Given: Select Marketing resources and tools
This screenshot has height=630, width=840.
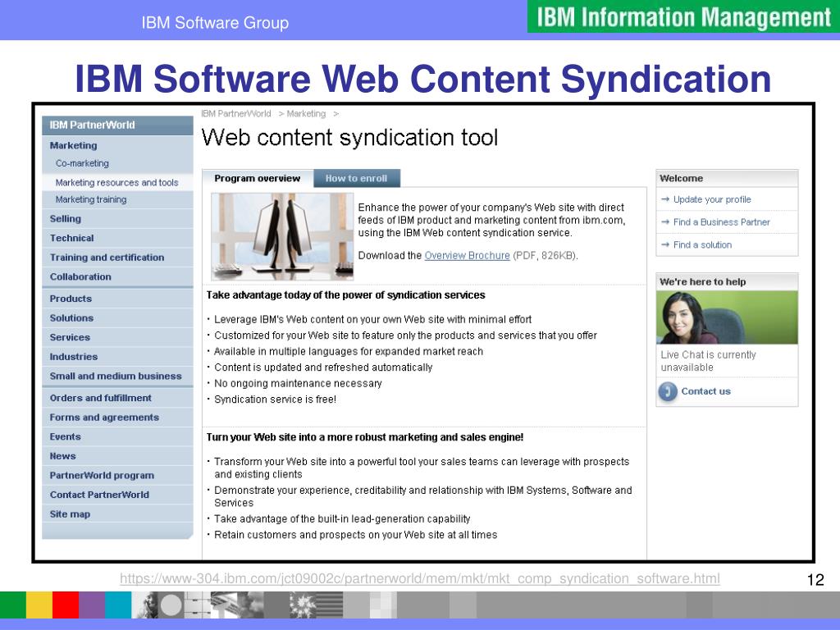Looking at the screenshot, I should click(117, 182).
